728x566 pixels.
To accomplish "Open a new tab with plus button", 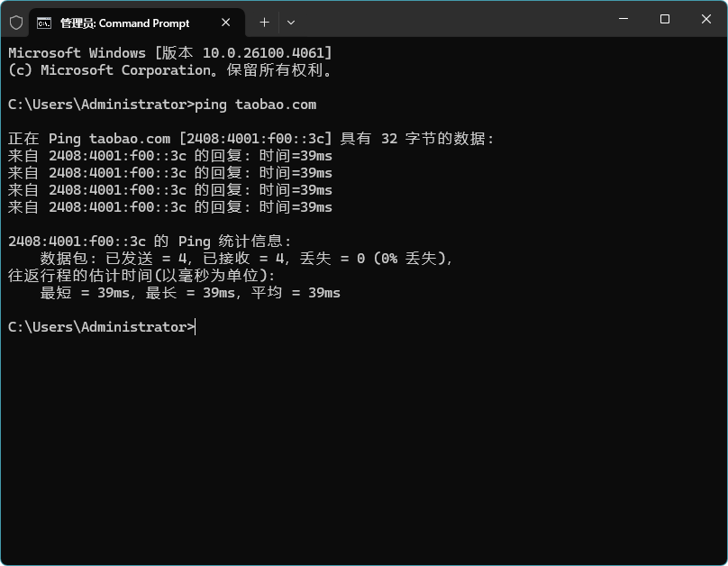I will tap(264, 23).
